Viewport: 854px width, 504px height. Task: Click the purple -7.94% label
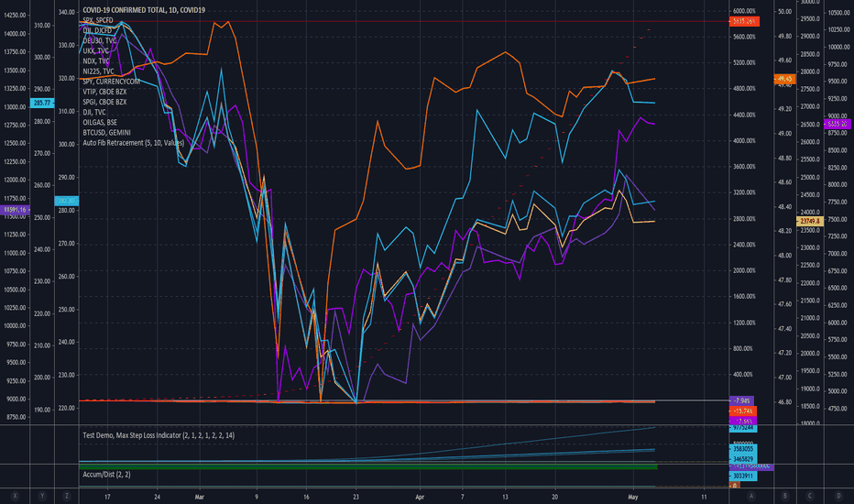[x=742, y=400]
